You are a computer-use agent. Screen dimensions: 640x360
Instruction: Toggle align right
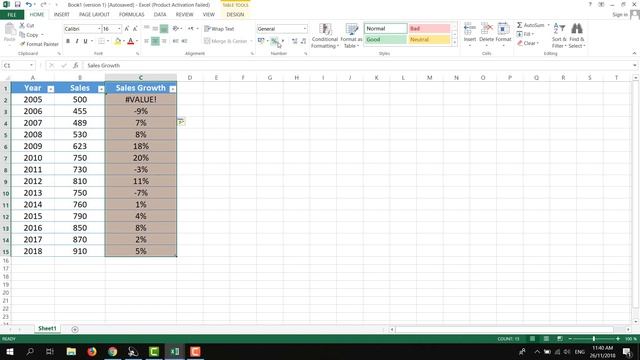(164, 41)
